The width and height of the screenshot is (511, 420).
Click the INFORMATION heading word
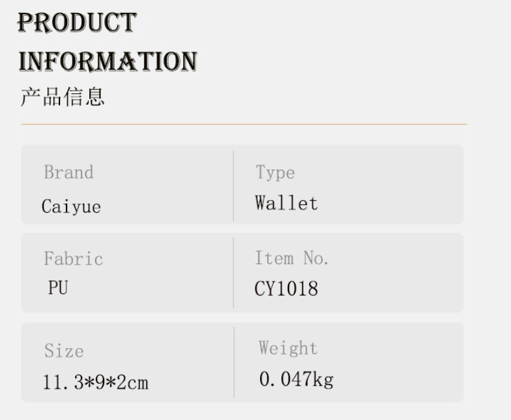tap(107, 61)
